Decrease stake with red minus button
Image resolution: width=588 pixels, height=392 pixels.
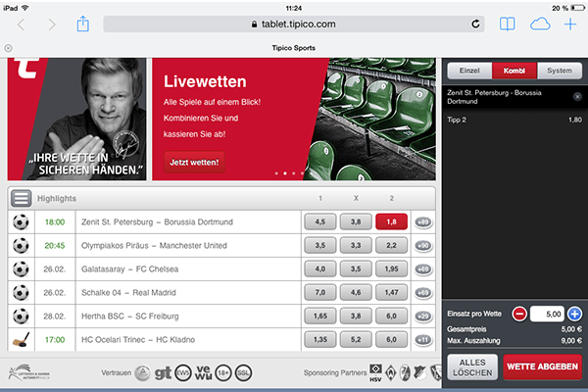519,314
